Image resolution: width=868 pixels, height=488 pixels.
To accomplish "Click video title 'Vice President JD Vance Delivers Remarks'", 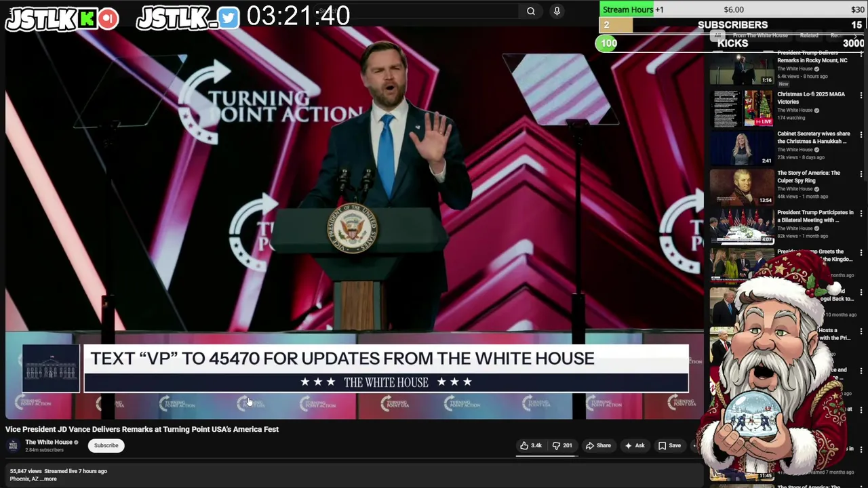I will 142,429.
